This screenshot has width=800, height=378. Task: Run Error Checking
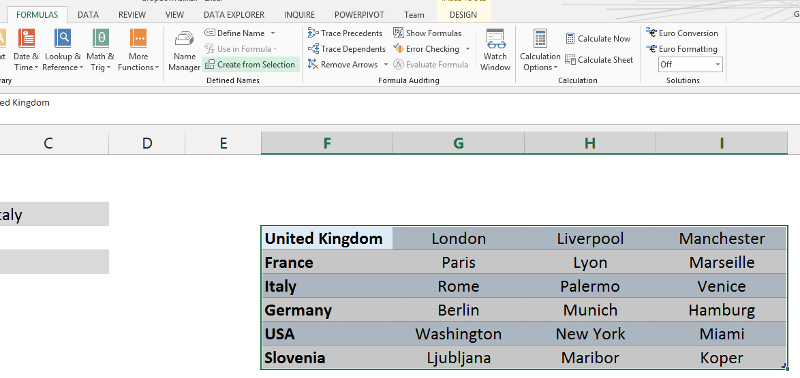tap(426, 49)
